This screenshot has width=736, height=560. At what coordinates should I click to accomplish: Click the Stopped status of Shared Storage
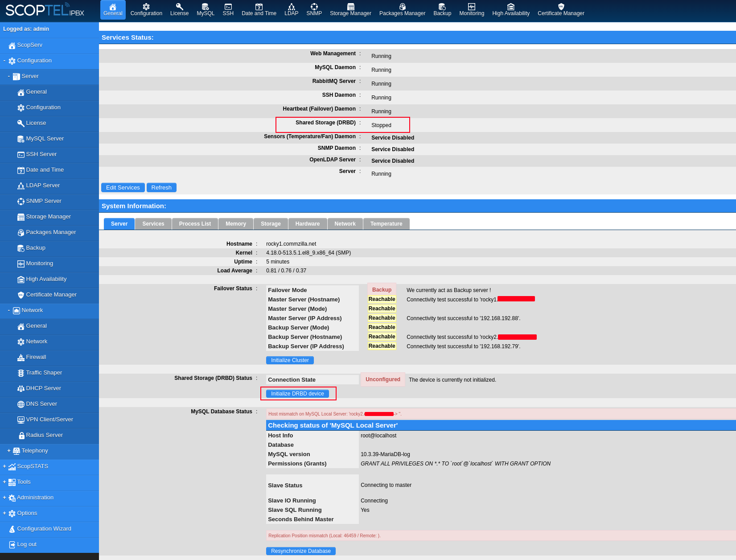click(x=381, y=125)
